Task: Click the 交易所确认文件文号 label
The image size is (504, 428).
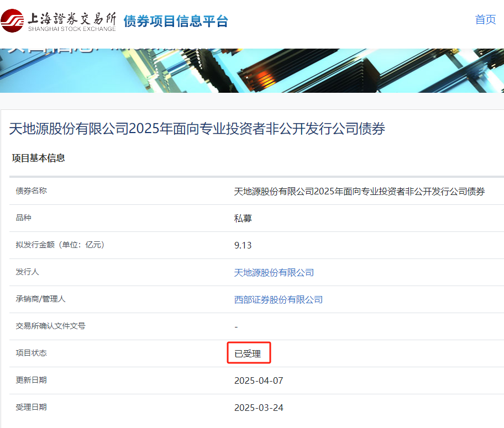Action: point(50,326)
